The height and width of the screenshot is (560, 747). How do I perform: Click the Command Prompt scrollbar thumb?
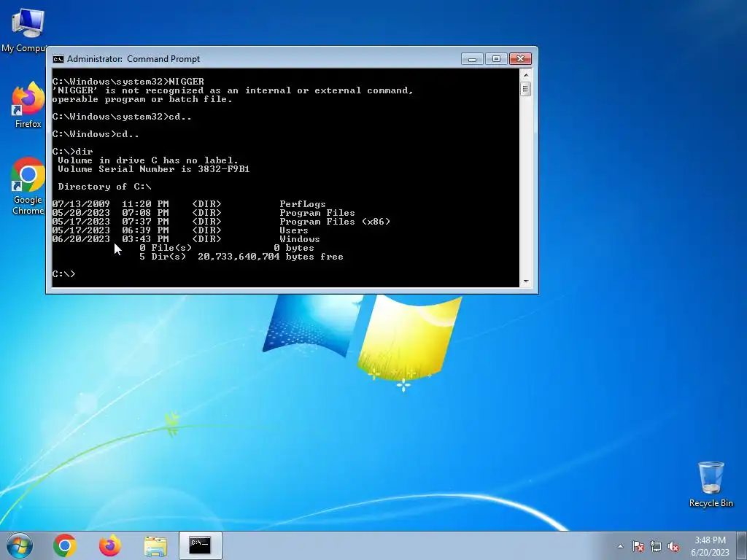click(x=526, y=89)
